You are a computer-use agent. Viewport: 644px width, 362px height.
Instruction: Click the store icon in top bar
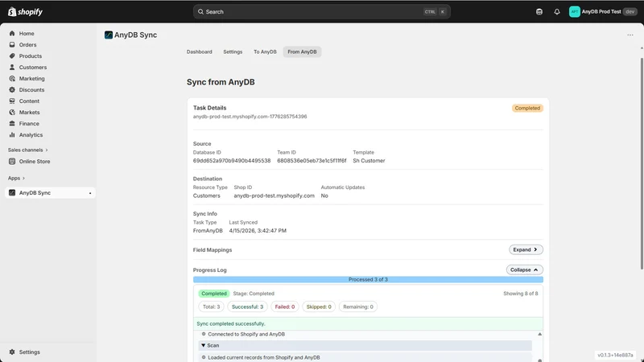click(x=539, y=11)
